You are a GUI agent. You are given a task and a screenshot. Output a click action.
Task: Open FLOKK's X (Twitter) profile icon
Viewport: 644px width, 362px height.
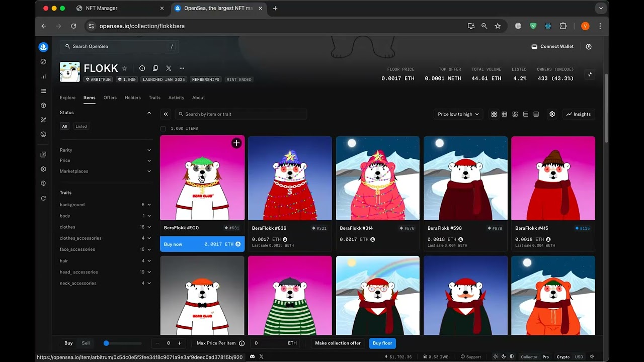[169, 68]
